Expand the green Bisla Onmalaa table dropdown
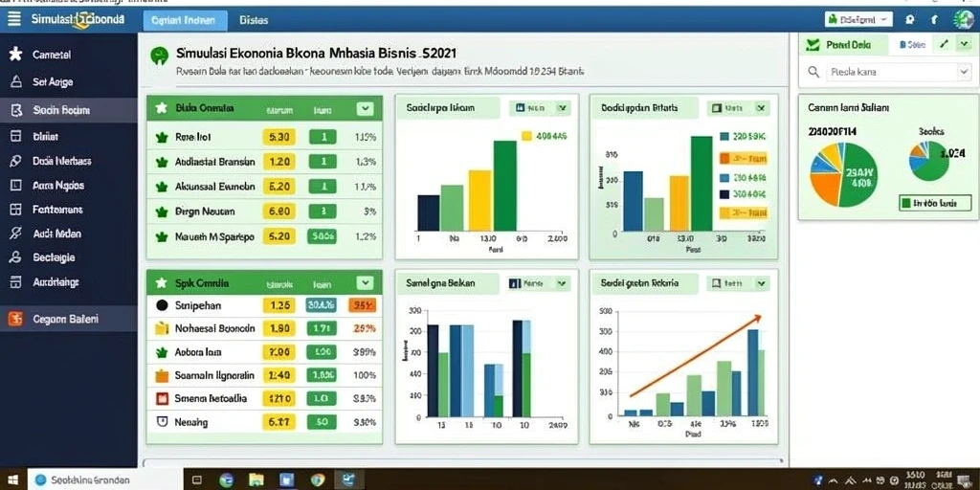This screenshot has height=490, width=980. [365, 109]
